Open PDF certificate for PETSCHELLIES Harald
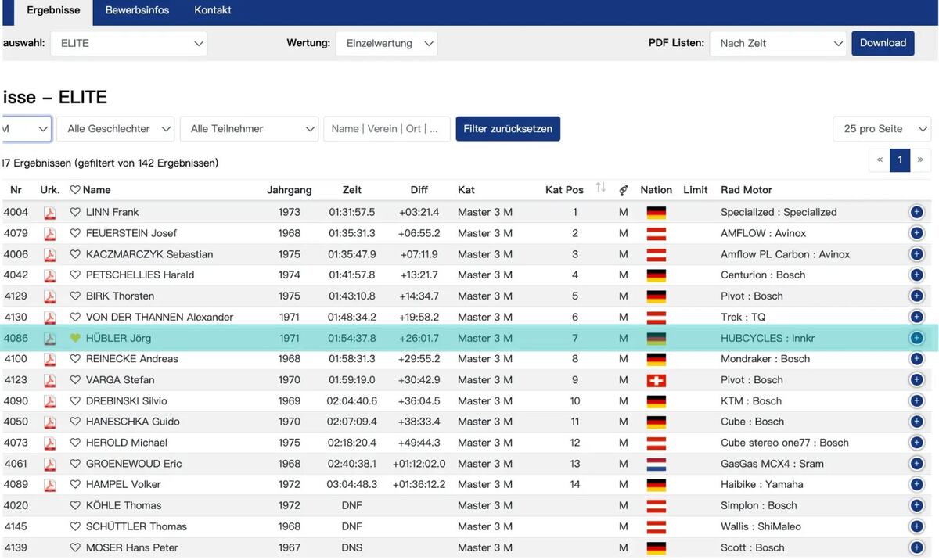 [x=50, y=275]
